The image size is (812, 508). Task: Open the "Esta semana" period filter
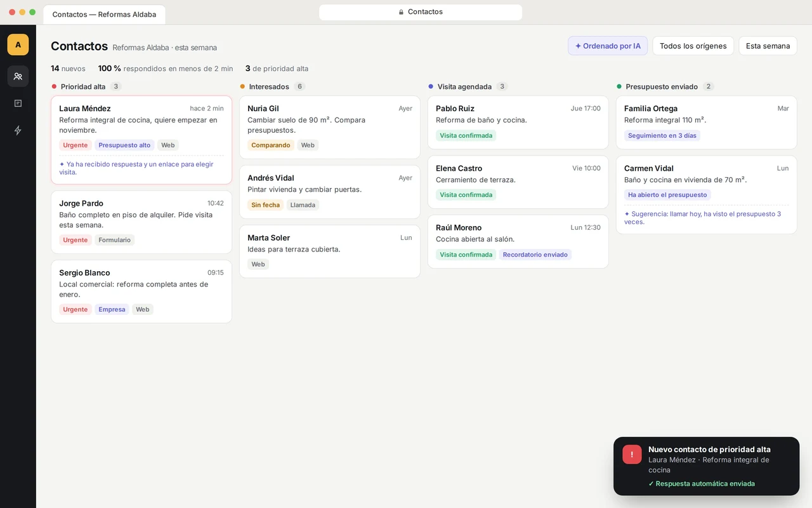click(x=768, y=46)
